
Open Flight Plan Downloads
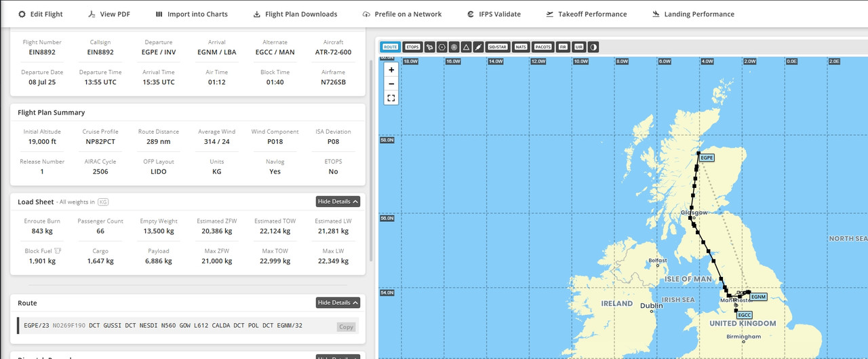click(x=295, y=14)
